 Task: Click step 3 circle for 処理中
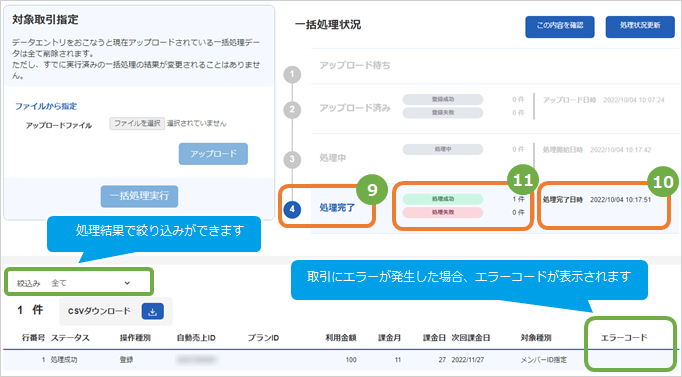292,159
